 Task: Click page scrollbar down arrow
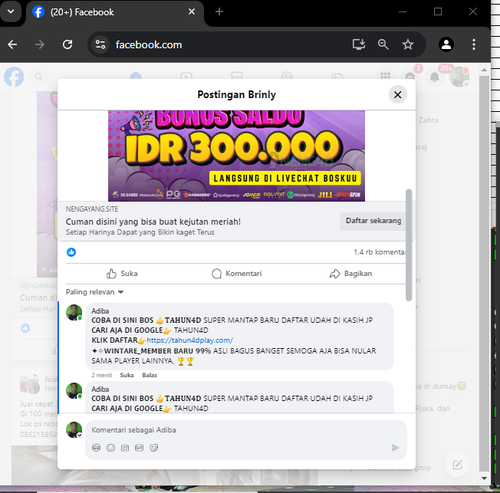tap(484, 478)
